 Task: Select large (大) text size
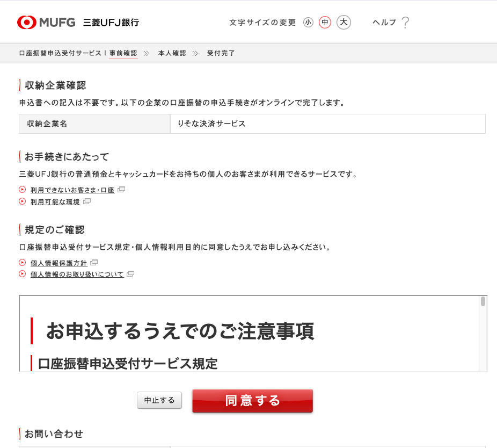pyautogui.click(x=343, y=22)
